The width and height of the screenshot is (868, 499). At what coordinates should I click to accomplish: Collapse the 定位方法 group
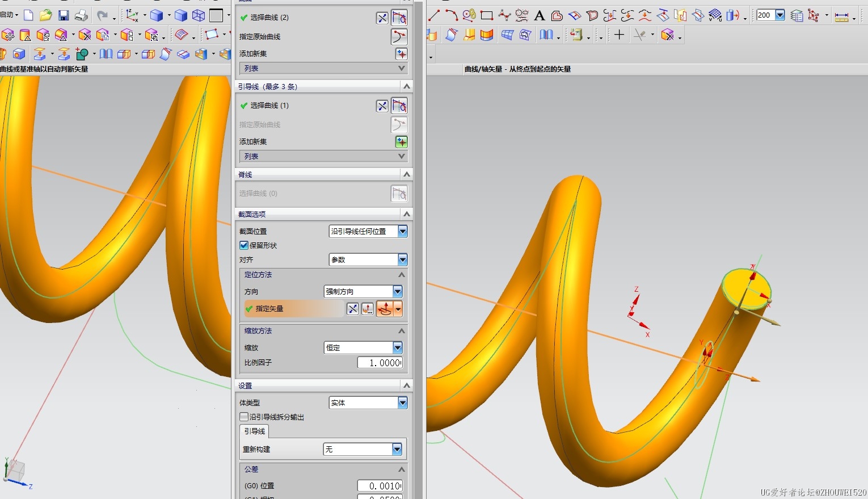click(402, 275)
